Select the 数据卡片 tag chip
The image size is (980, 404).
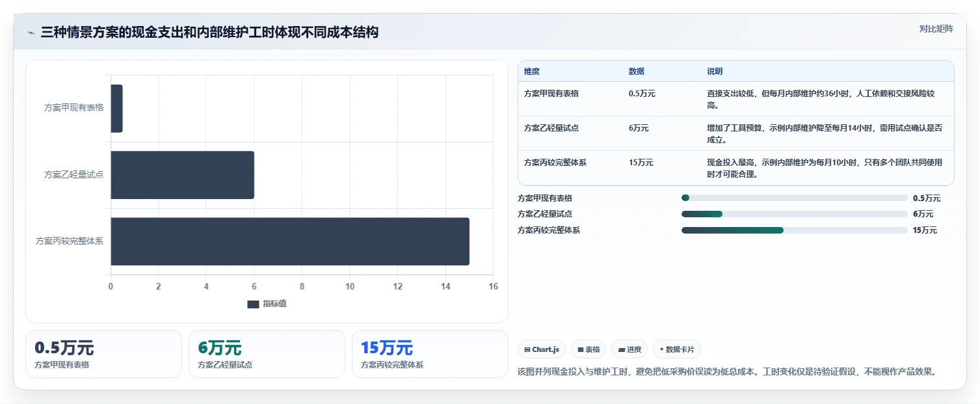(677, 349)
